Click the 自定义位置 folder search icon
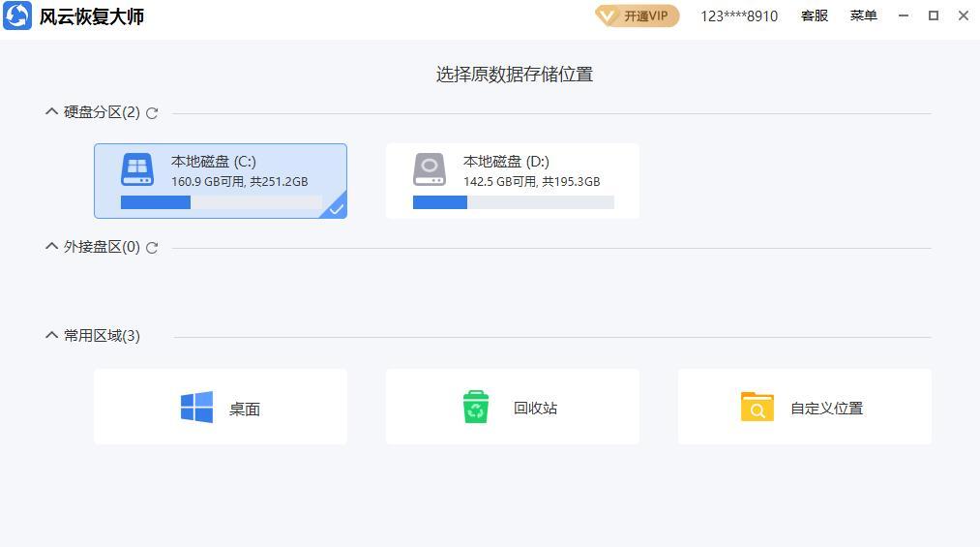 coord(757,407)
